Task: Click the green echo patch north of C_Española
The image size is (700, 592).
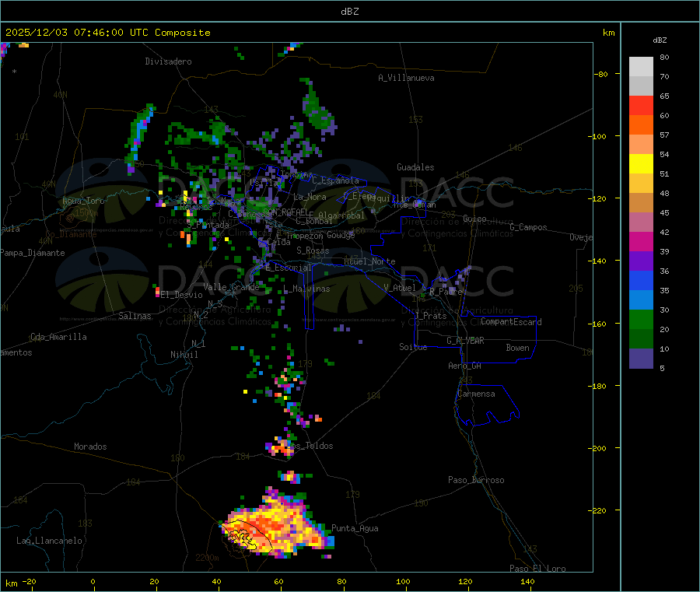Action: [319, 108]
